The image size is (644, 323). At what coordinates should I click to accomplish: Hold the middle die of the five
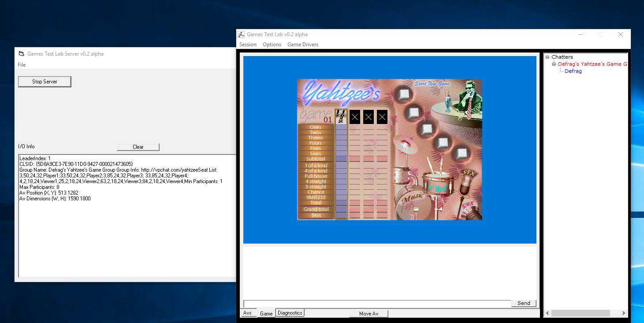[x=426, y=129]
